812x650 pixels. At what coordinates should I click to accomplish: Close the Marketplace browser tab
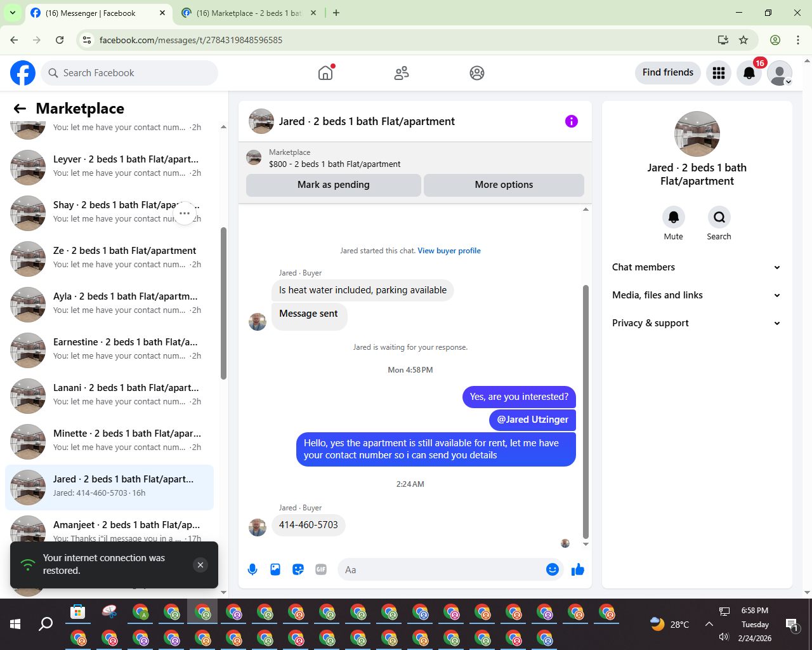pyautogui.click(x=313, y=13)
